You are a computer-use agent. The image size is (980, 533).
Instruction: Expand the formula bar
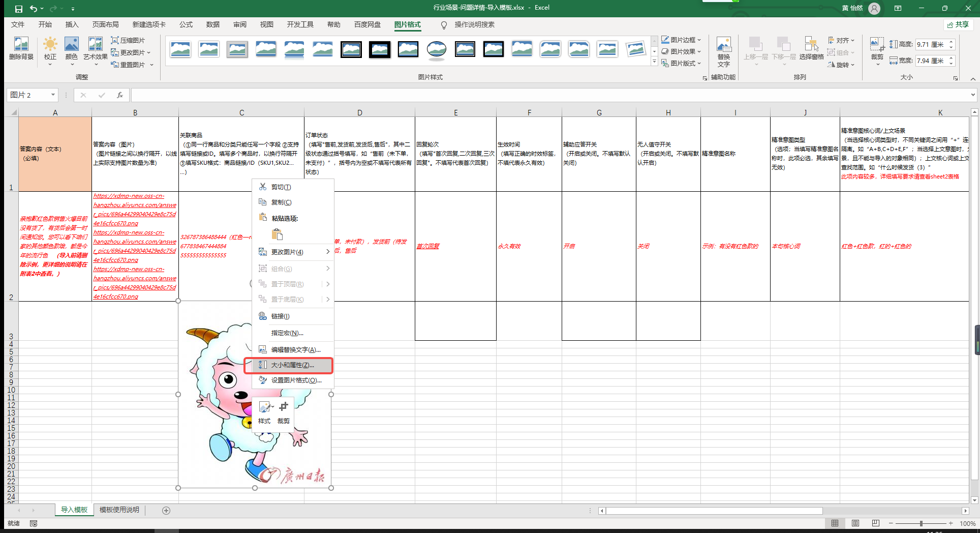(x=973, y=95)
